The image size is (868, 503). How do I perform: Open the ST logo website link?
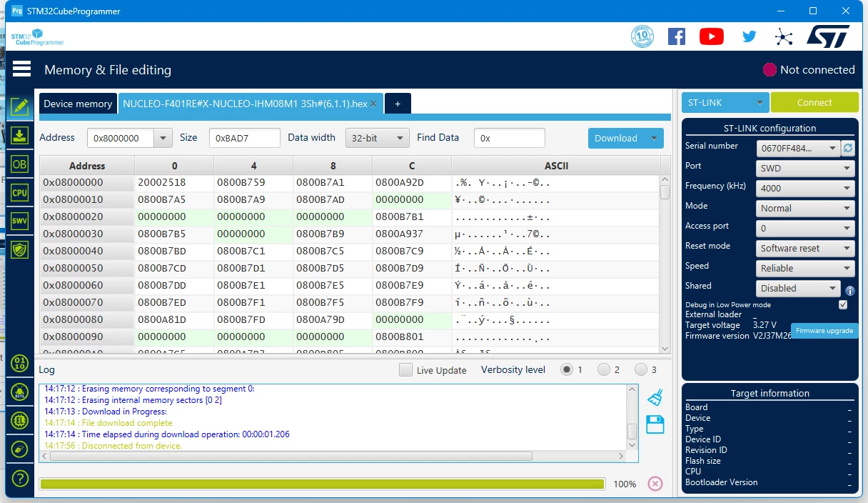coord(828,36)
